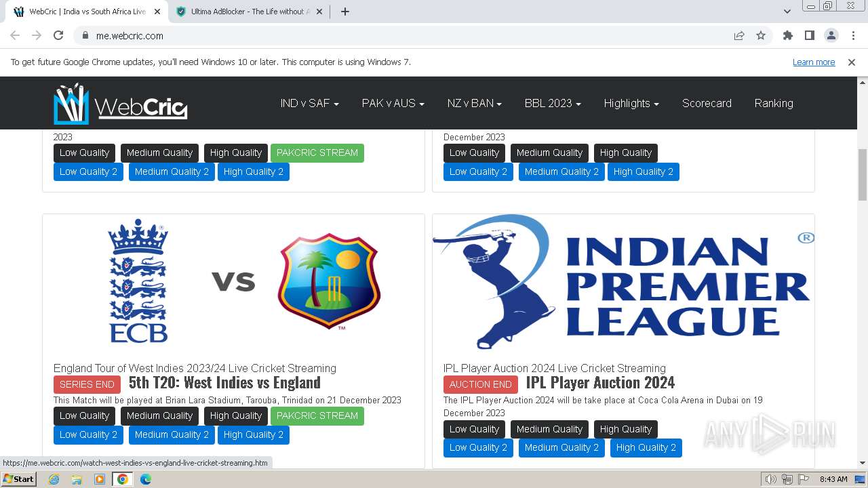Image resolution: width=868 pixels, height=488 pixels.
Task: View site information padlock icon
Action: pos(85,36)
